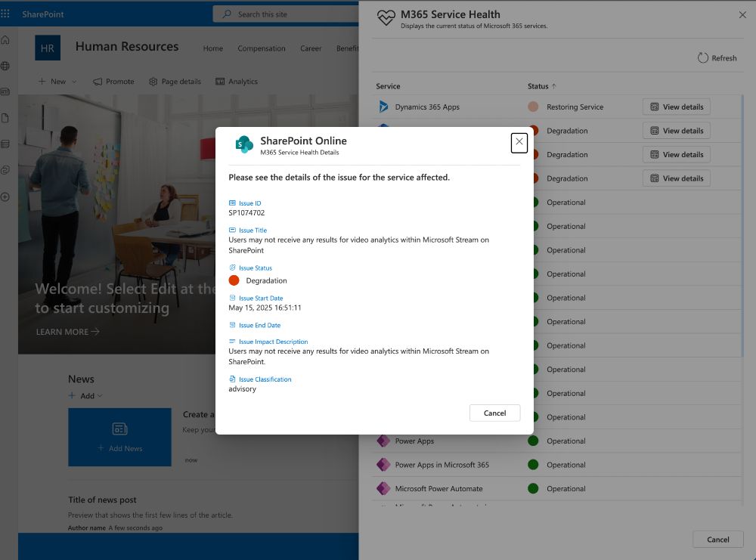Open the files icon in left sidebar
This screenshot has height=560, width=756.
(5, 118)
